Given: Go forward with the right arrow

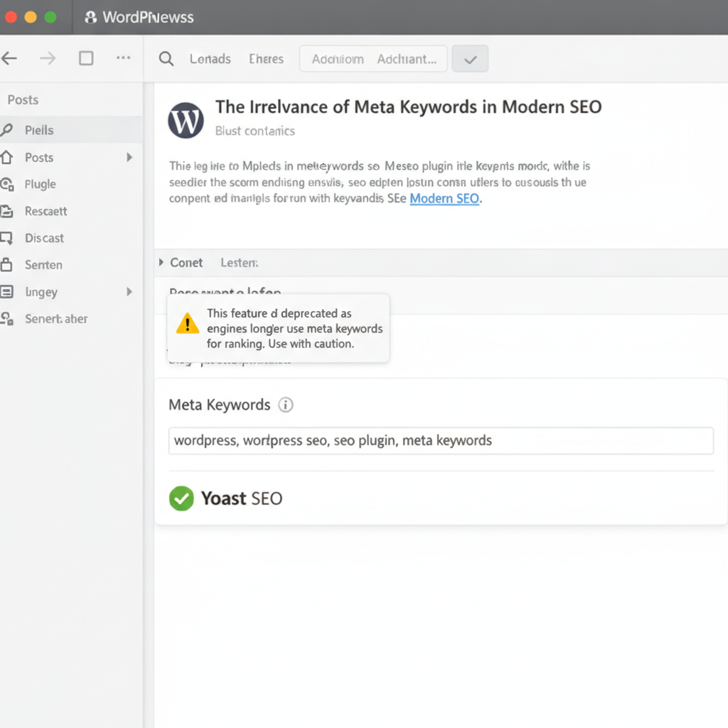Looking at the screenshot, I should 48,58.
